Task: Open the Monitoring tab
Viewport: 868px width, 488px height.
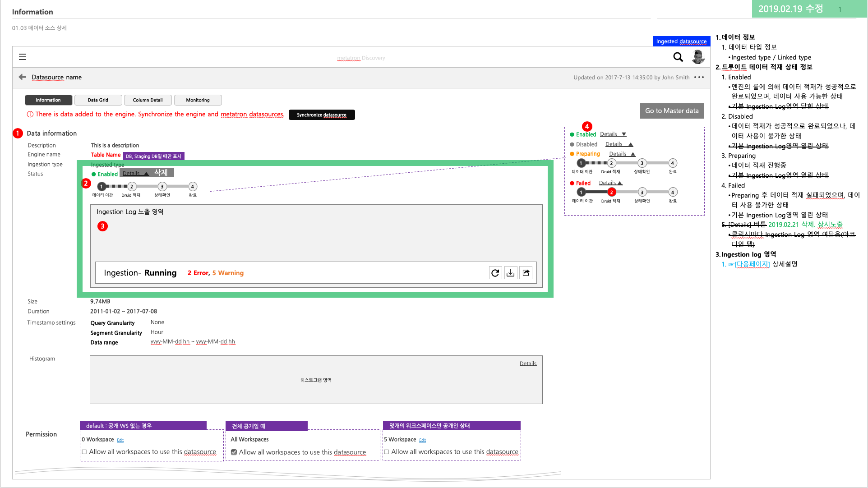Action: 198,100
